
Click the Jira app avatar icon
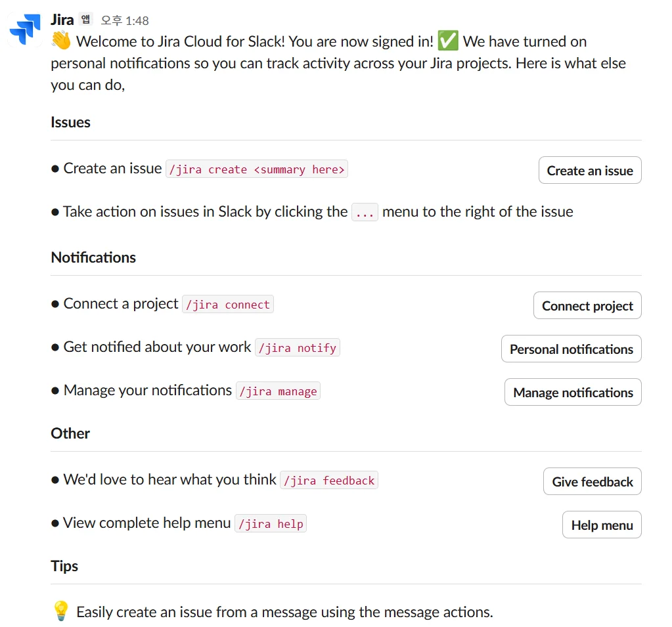pyautogui.click(x=25, y=29)
